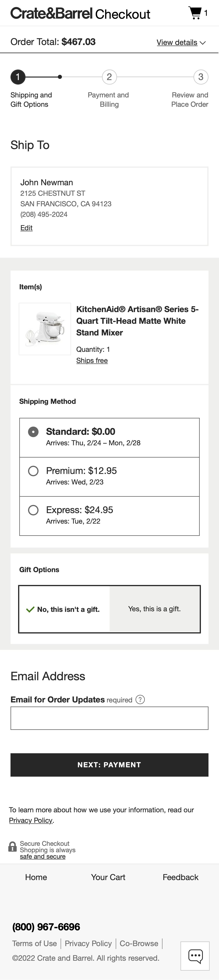This screenshot has width=219, height=980.
Task: Open the Privacy Policy link
Action: [x=31, y=821]
